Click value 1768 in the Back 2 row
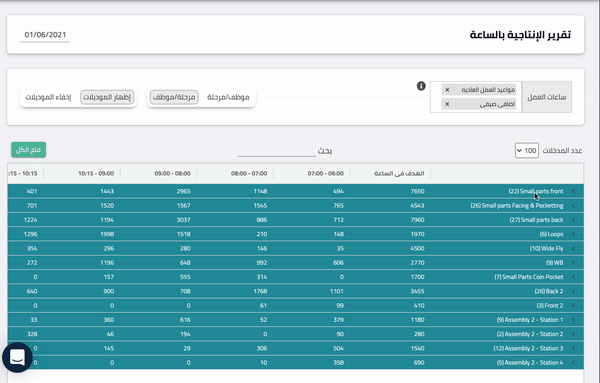Screen dimensions: 600x383 (x=260, y=291)
